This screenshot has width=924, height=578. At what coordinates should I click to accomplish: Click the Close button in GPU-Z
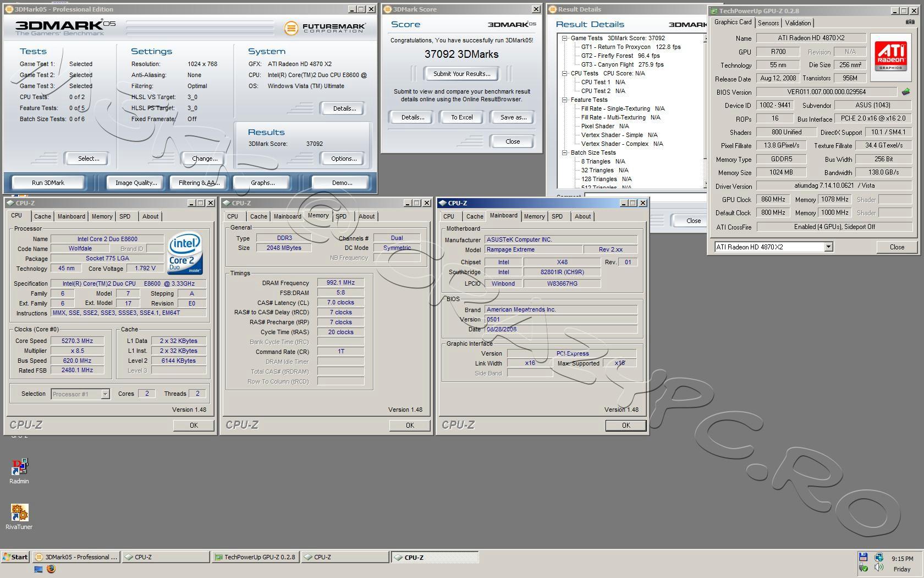[x=897, y=247]
